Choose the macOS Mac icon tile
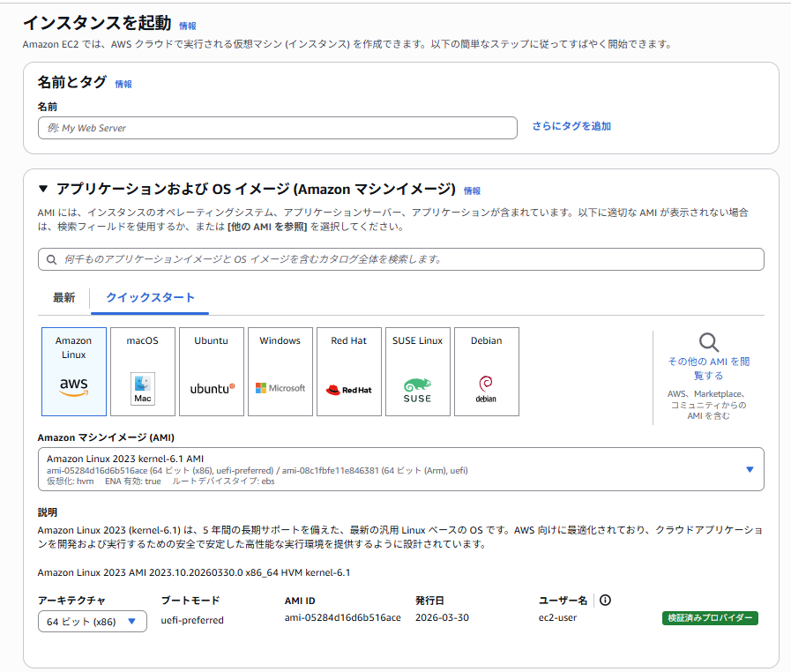Viewport: 791px width, 672px height. [143, 371]
